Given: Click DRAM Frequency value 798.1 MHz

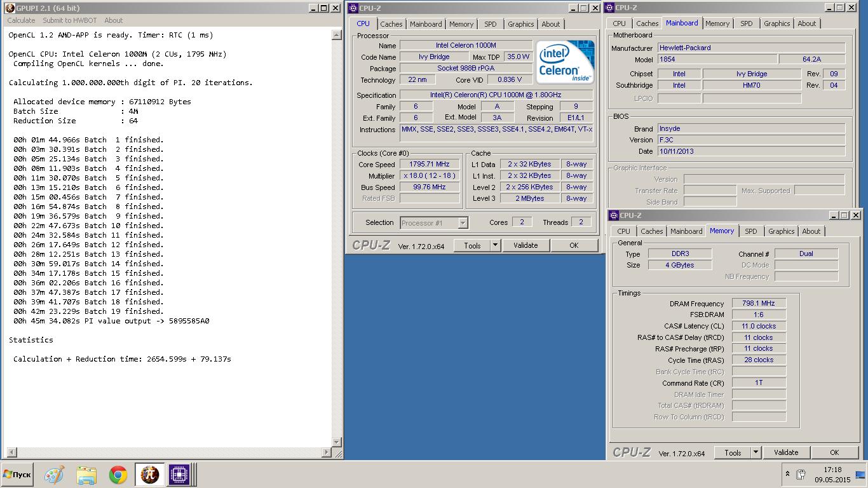Looking at the screenshot, I should tap(759, 303).
